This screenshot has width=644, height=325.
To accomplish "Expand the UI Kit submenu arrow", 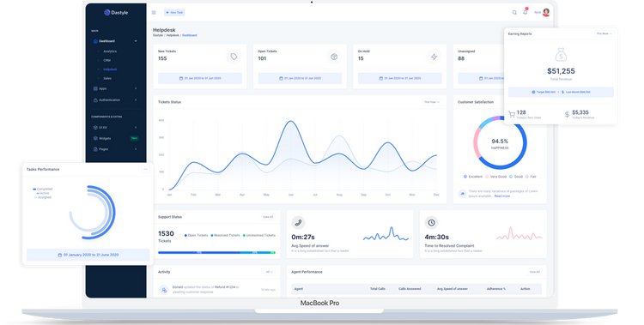I will point(136,128).
